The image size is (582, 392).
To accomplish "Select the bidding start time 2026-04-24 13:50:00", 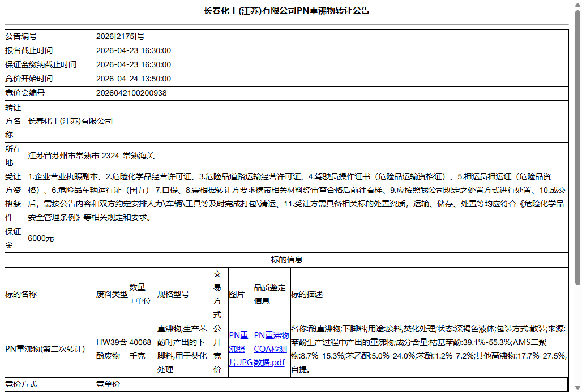I will coord(134,79).
